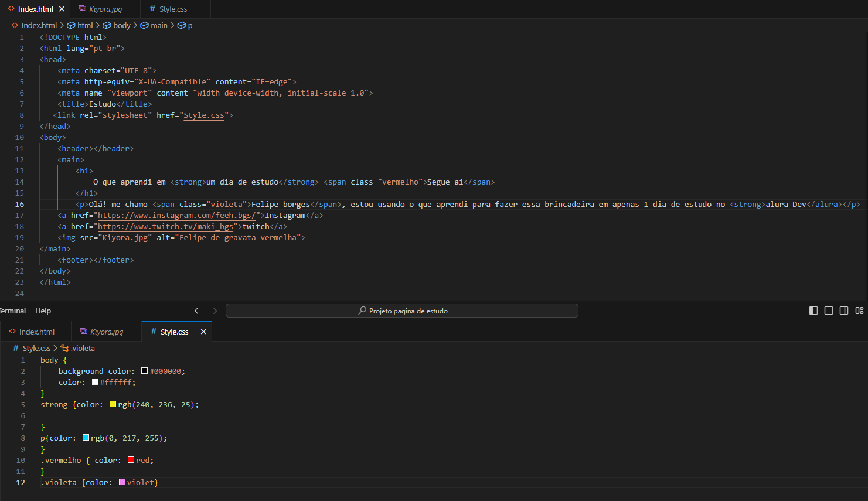Viewport: 868px width, 501px height.
Task: Click the '.vermelho' selector in CSS
Action: coord(60,460)
